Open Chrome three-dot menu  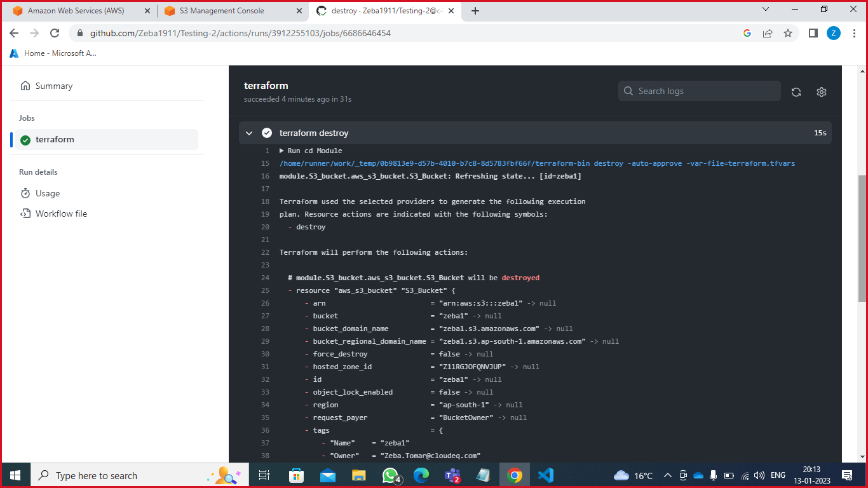854,33
